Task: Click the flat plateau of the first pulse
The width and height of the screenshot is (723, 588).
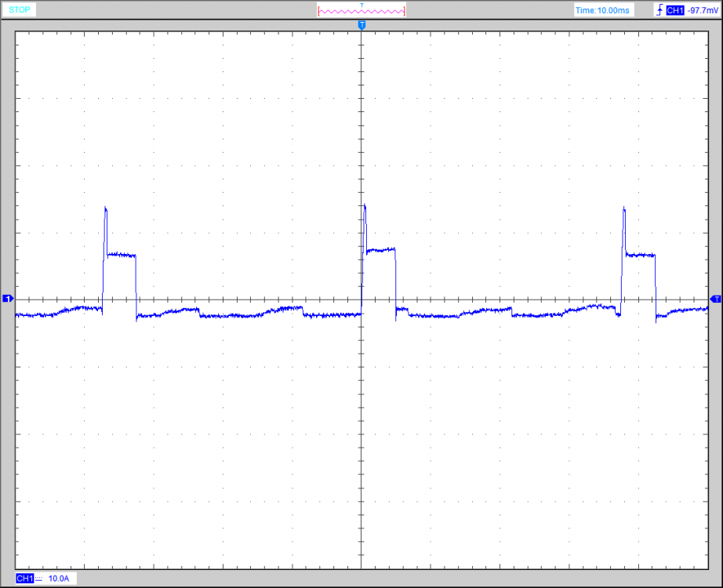Action: point(122,254)
